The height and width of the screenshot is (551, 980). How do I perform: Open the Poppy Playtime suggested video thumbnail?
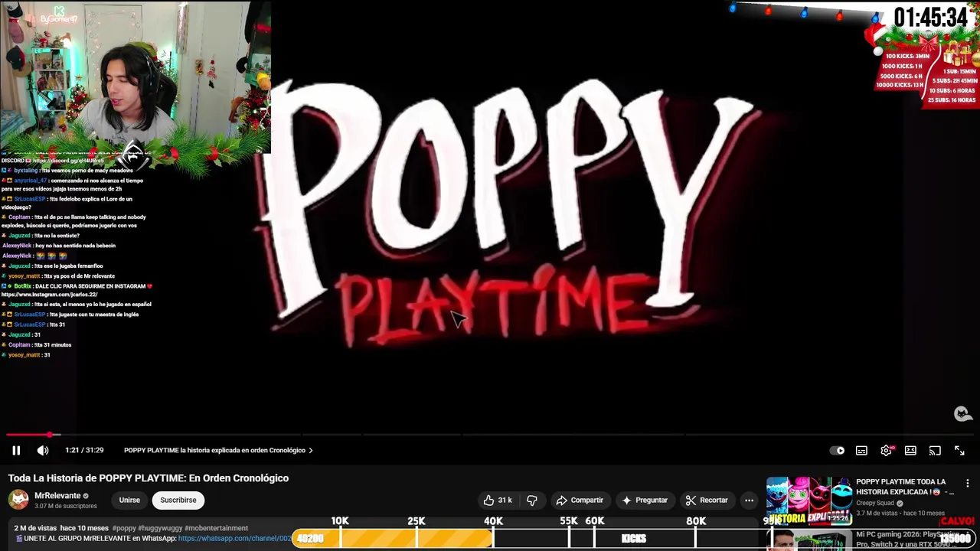(x=808, y=500)
